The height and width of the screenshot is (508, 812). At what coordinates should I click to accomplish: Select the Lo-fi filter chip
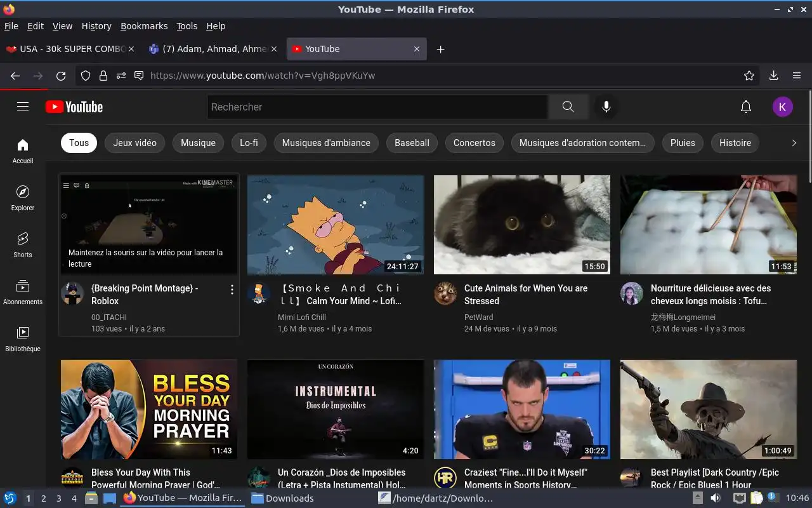(x=249, y=143)
